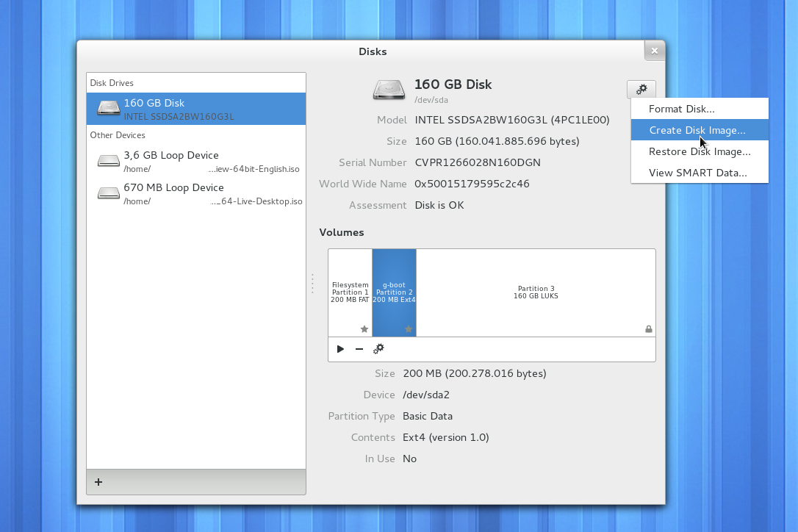The image size is (798, 532).
Task: Select the 670 MB Loop Device
Action: click(x=196, y=194)
